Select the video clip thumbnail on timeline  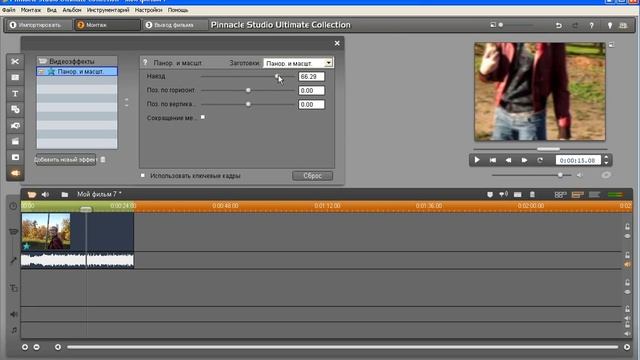pos(46,231)
